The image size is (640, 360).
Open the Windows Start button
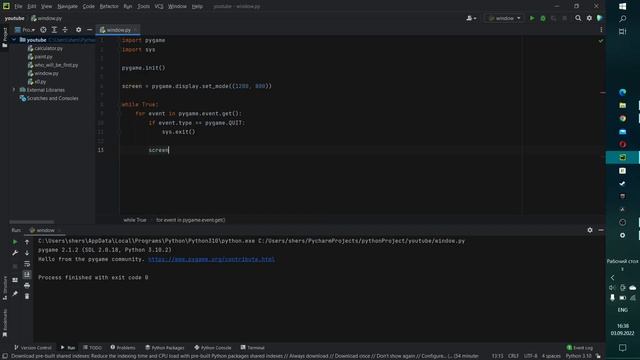[x=622, y=7]
